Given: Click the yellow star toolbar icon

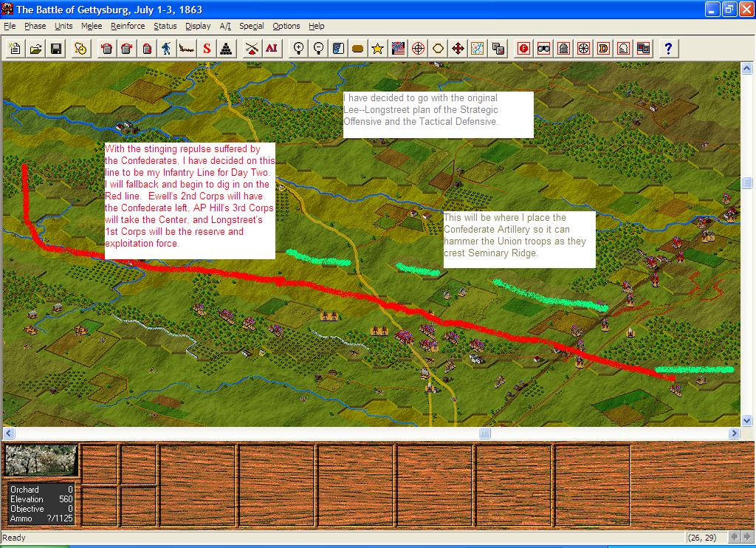Looking at the screenshot, I should (377, 48).
